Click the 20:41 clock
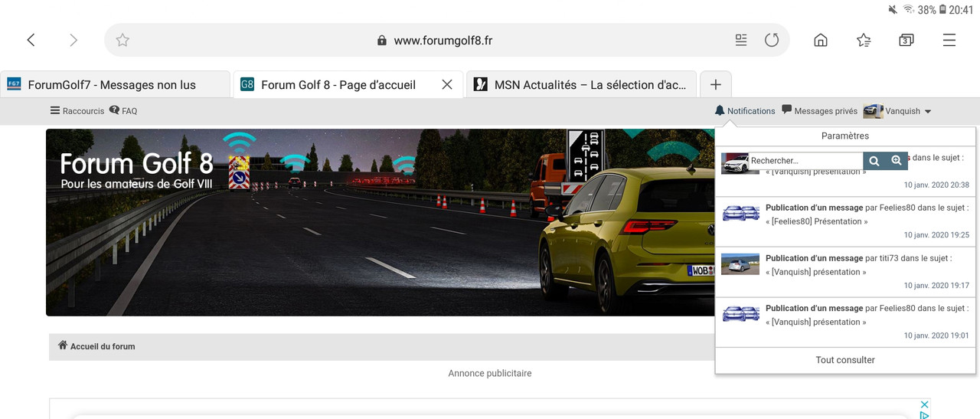 (961, 10)
